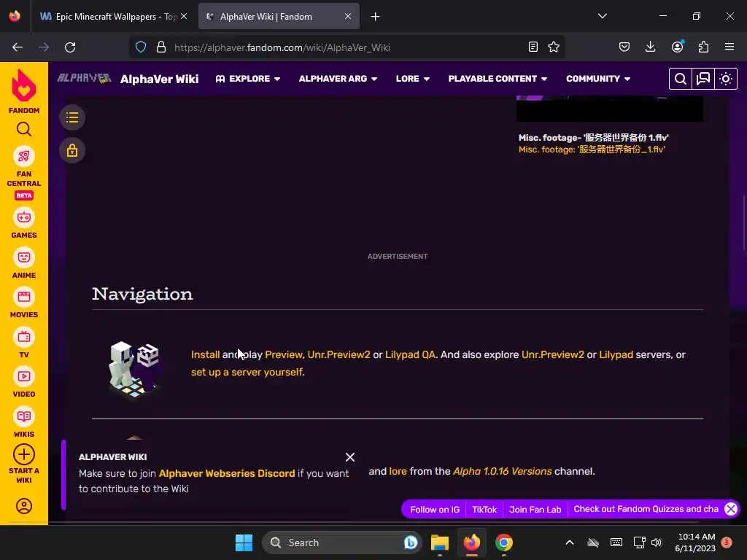Go to the Movies section
The image size is (747, 560).
click(x=24, y=303)
